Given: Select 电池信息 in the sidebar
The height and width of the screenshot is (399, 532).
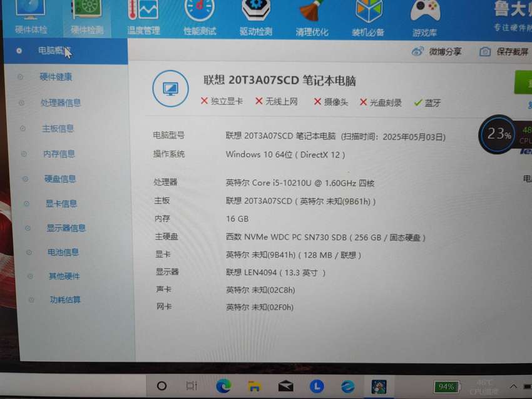Looking at the screenshot, I should (x=63, y=252).
